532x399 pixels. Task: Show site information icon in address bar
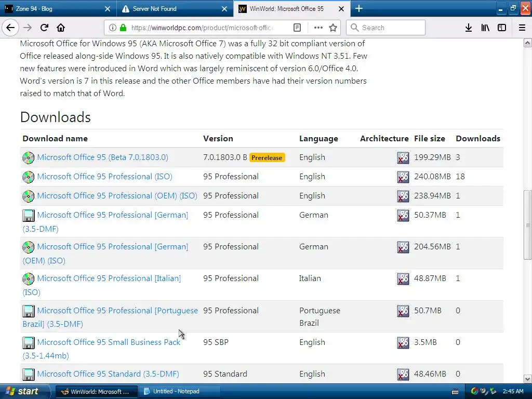click(113, 28)
